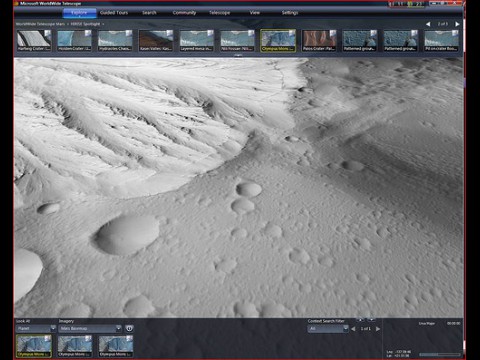This screenshot has height=360, width=480.
Task: Click the WorldWide Telescope Mars breadcrumb
Action: pos(40,24)
